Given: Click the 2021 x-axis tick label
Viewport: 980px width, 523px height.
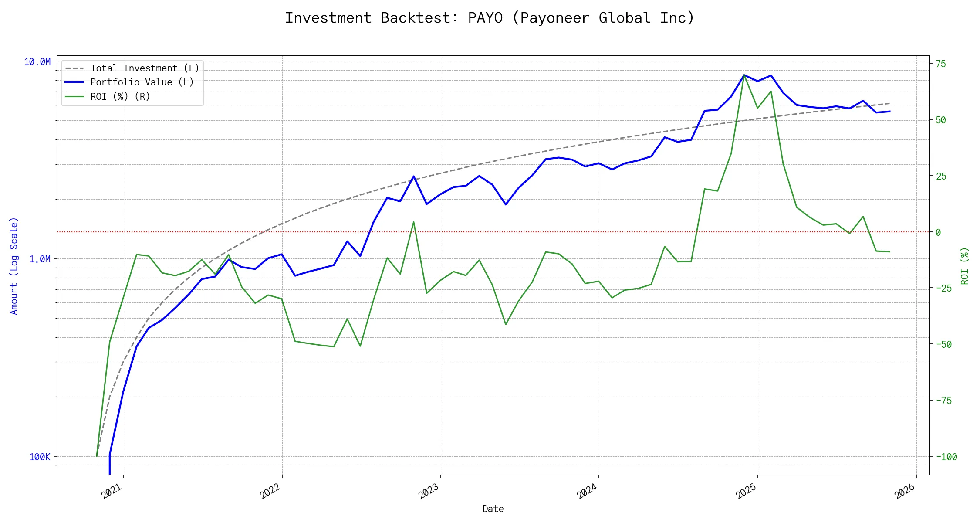Looking at the screenshot, I should point(112,491).
